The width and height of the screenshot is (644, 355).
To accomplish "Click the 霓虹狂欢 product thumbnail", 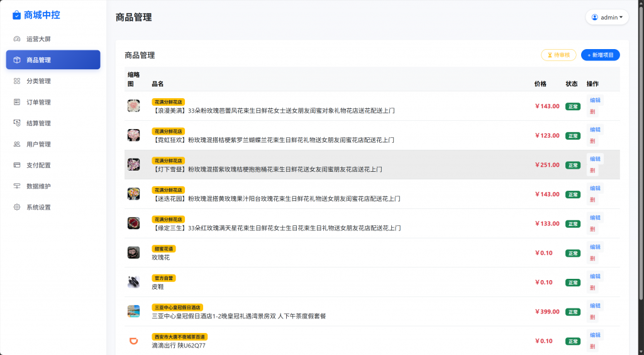I will click(133, 135).
